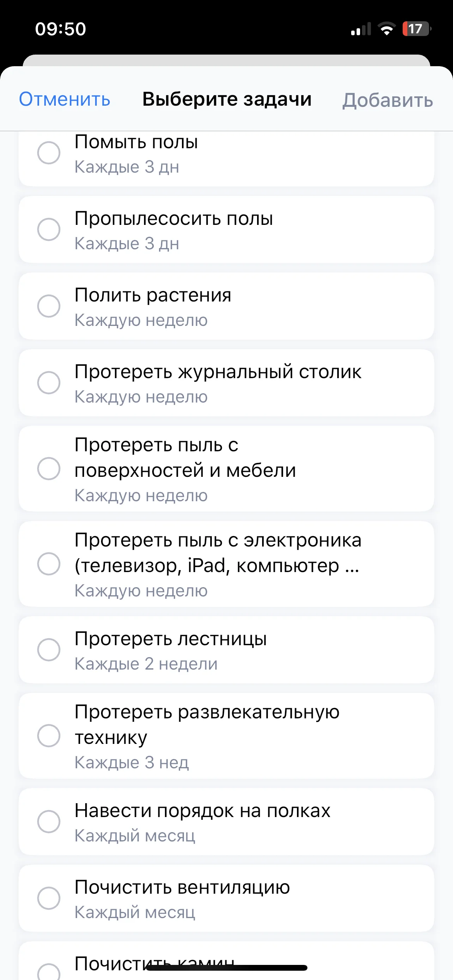
Task: Check the Пропылесосить полы task circle
Action: [49, 229]
